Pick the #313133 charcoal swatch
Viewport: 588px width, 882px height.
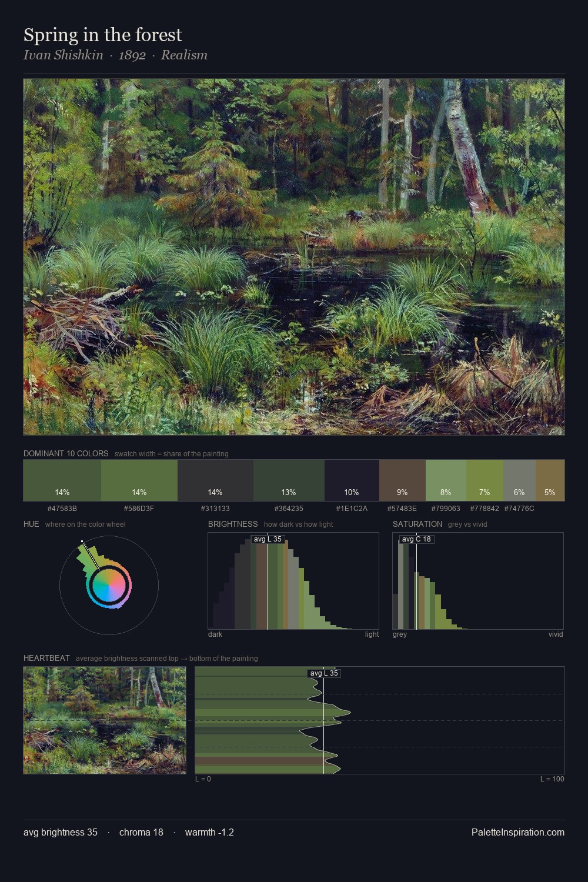[215, 480]
